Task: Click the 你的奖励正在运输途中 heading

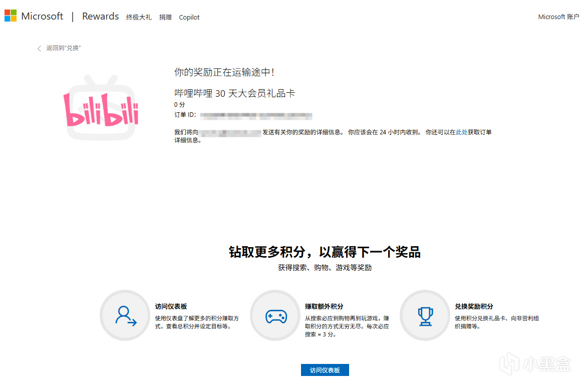Action: click(224, 72)
